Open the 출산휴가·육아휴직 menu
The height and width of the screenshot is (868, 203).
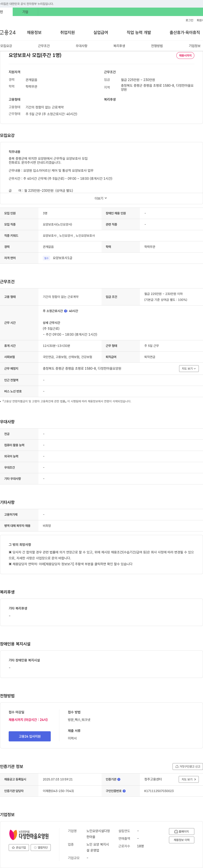[x=185, y=32]
